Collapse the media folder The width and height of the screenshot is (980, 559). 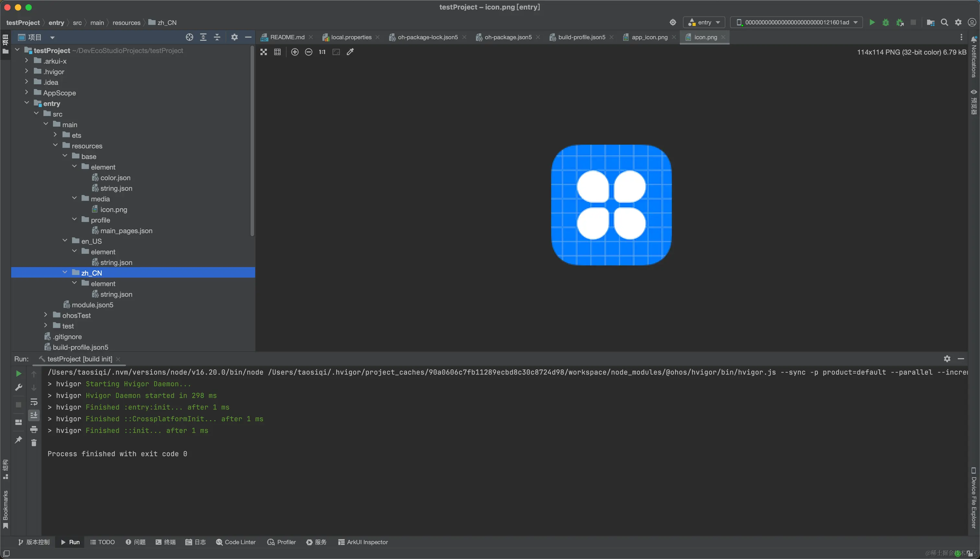[x=75, y=198]
